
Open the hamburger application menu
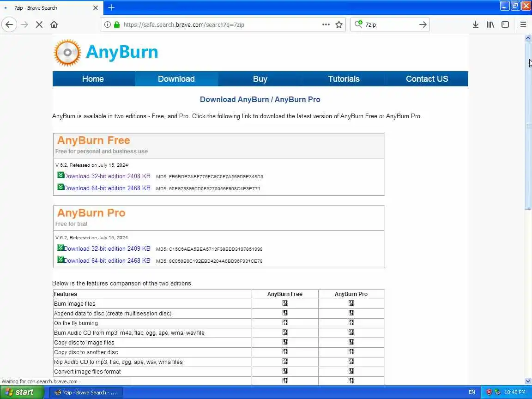tap(523, 24)
